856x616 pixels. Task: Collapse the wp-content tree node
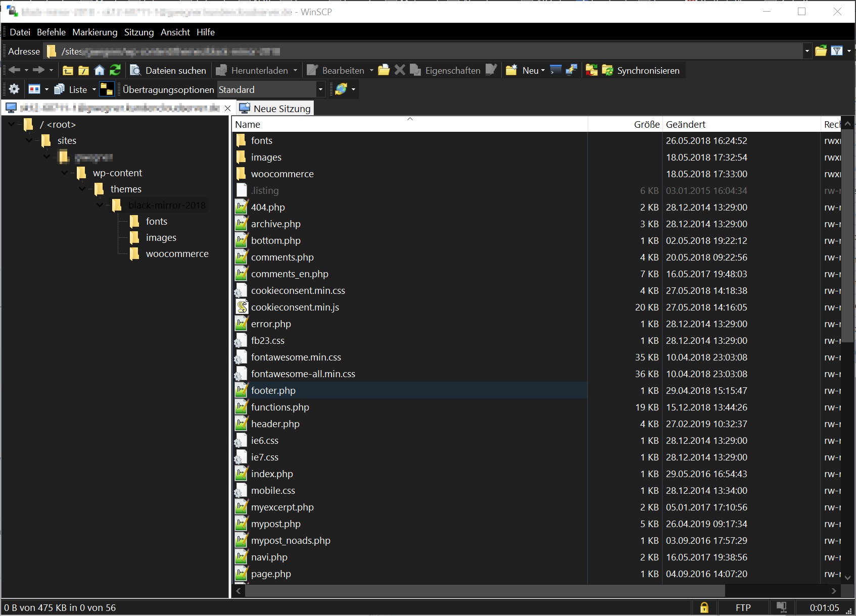[x=65, y=173]
